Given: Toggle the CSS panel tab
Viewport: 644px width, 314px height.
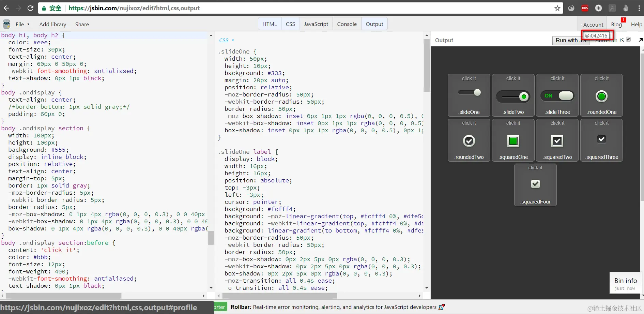Looking at the screenshot, I should 290,24.
